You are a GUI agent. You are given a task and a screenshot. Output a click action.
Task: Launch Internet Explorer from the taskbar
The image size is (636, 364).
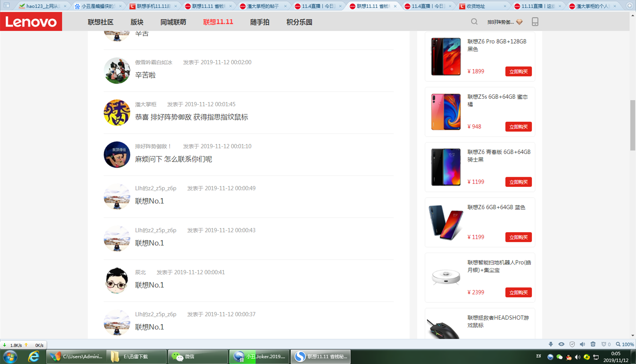(x=34, y=356)
